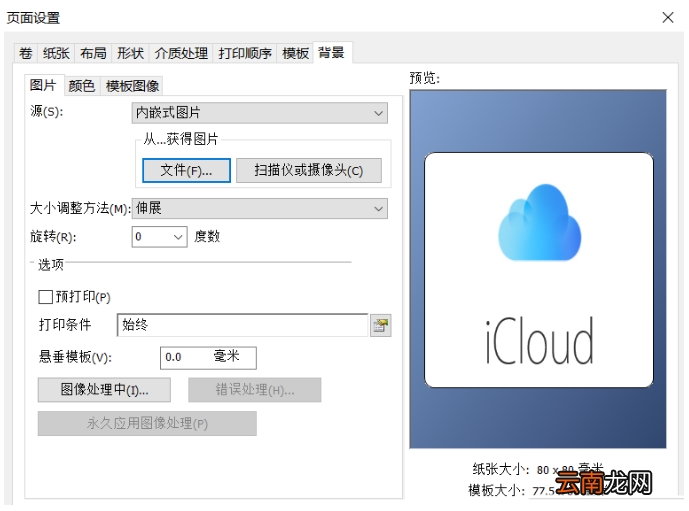
Task: Close the 页面设置 dialog
Action: [668, 18]
